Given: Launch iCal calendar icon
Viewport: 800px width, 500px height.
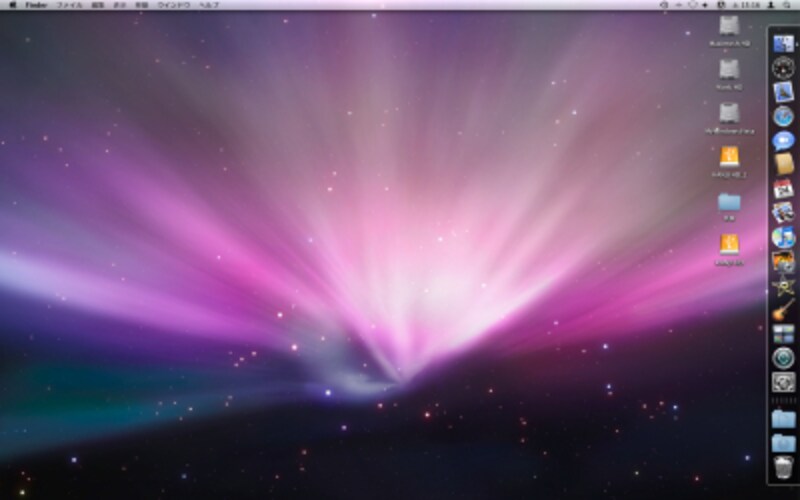Looking at the screenshot, I should tap(783, 188).
